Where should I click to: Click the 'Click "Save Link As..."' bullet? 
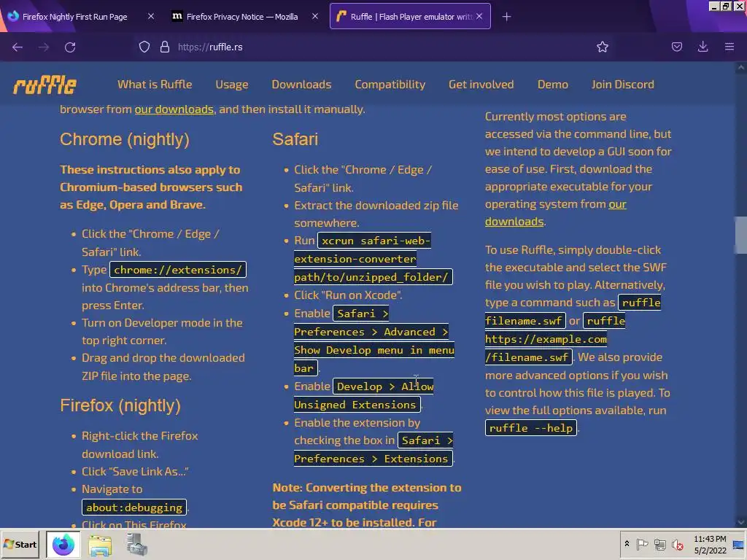tap(135, 472)
